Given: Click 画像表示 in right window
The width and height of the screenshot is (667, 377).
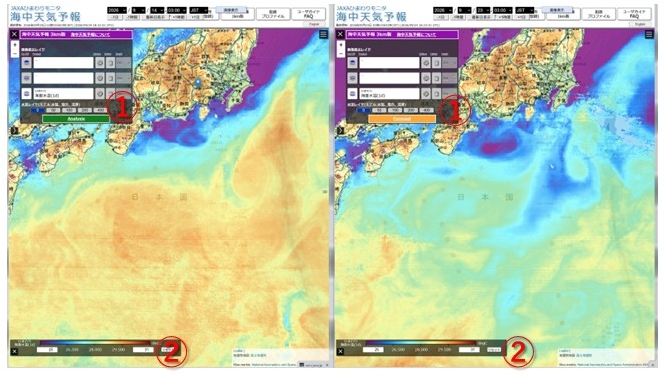Looking at the screenshot, I should pos(556,10).
